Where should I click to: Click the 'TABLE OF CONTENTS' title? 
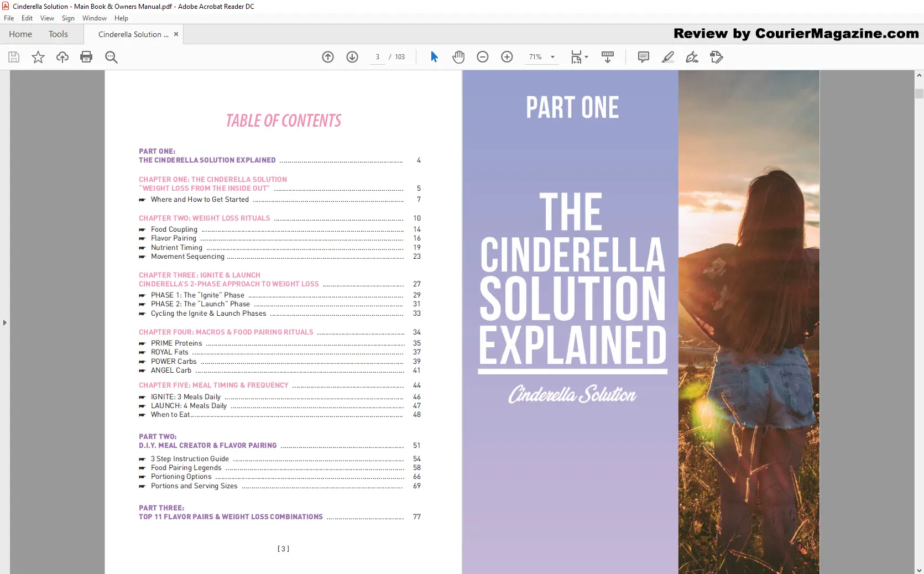tap(284, 121)
